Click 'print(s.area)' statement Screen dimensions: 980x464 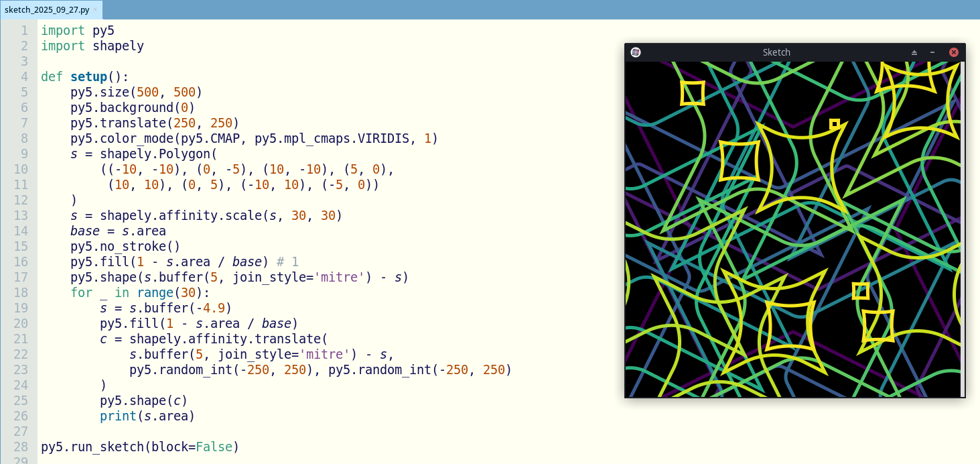click(147, 416)
